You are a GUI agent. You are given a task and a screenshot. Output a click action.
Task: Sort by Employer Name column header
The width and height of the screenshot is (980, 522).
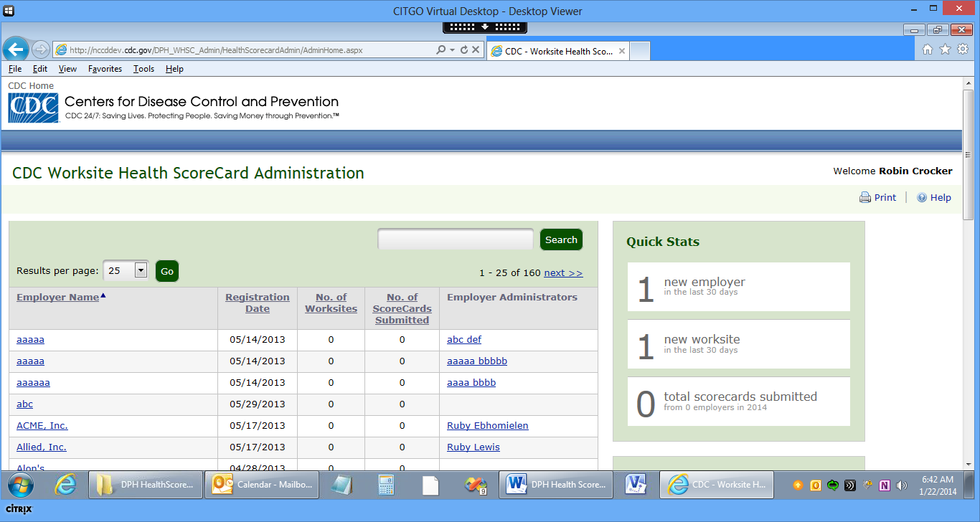(57, 298)
